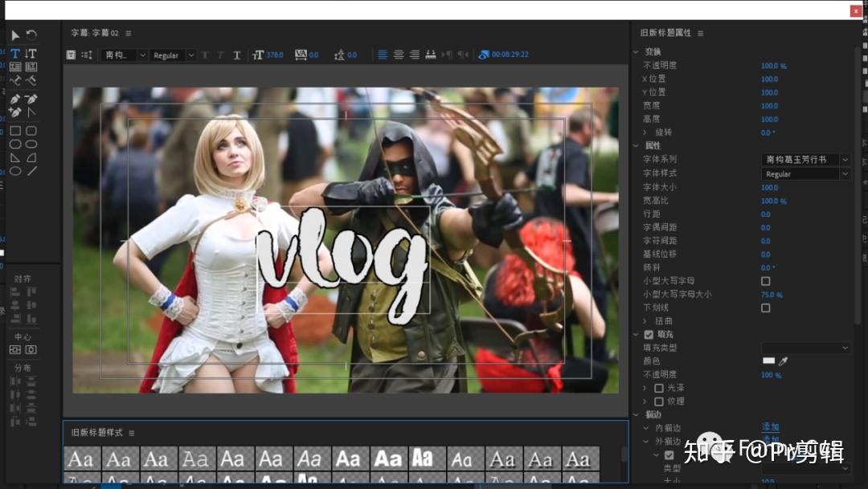Enable 下划线 checkbox

[766, 308]
